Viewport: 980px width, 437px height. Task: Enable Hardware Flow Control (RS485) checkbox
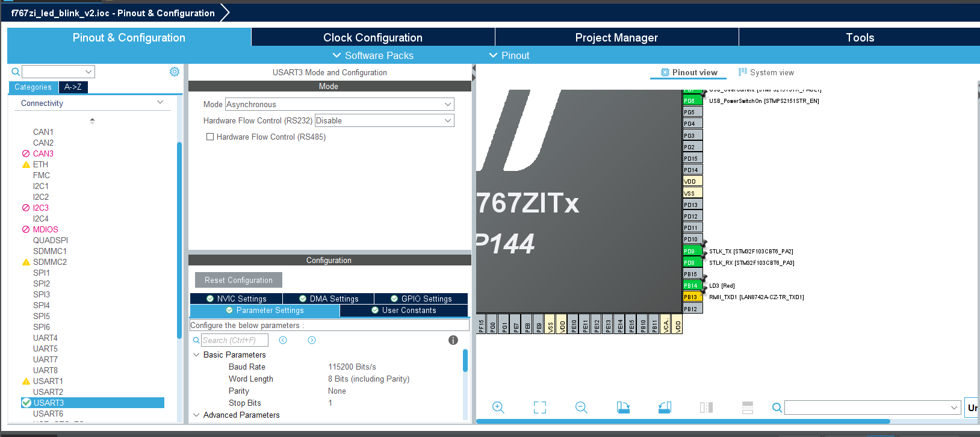(x=210, y=137)
